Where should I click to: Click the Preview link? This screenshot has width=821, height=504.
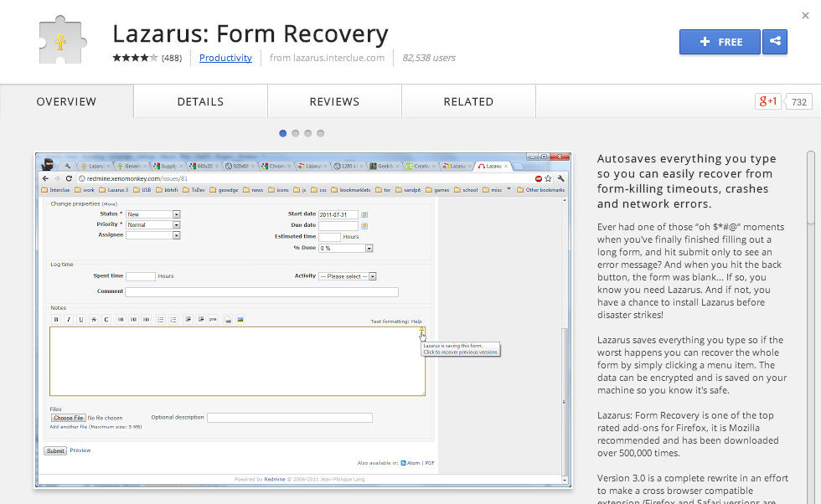(x=80, y=450)
